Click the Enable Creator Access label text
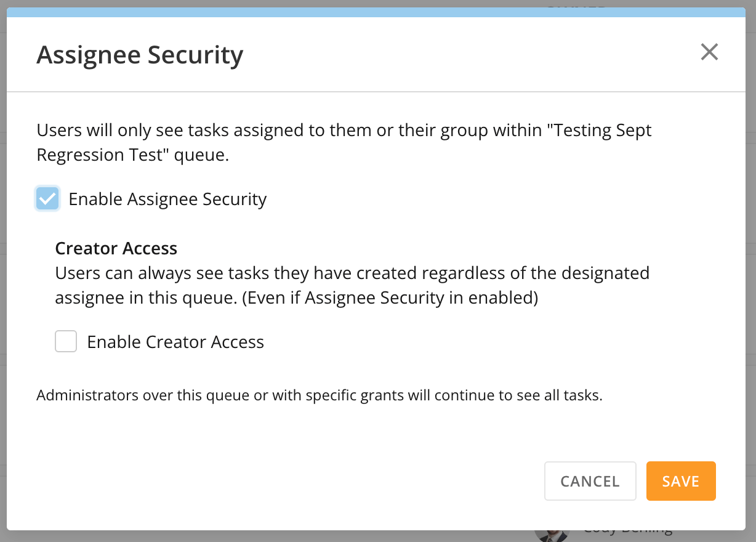Viewport: 756px width, 542px height. point(175,342)
